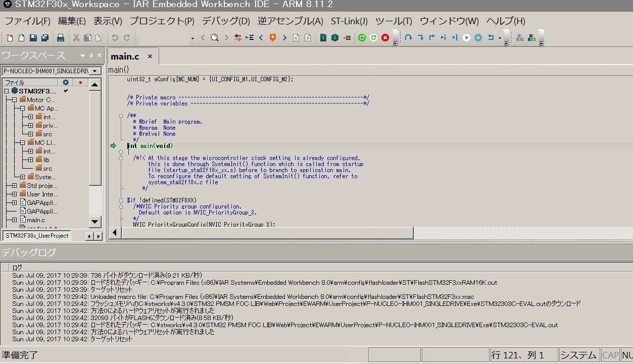The width and height of the screenshot is (633, 364).
Task: Click the workspace tree scroll up arrow
Action: [x=95, y=84]
